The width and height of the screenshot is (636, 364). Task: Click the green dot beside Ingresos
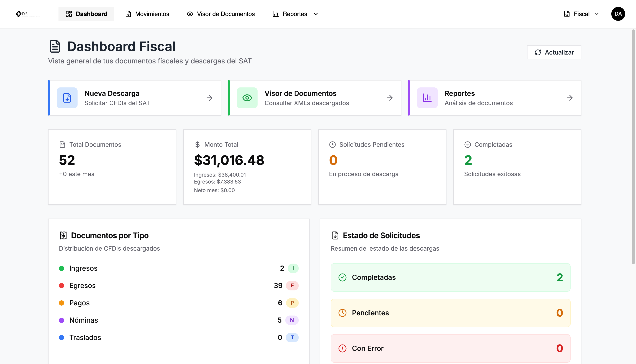pyautogui.click(x=62, y=268)
